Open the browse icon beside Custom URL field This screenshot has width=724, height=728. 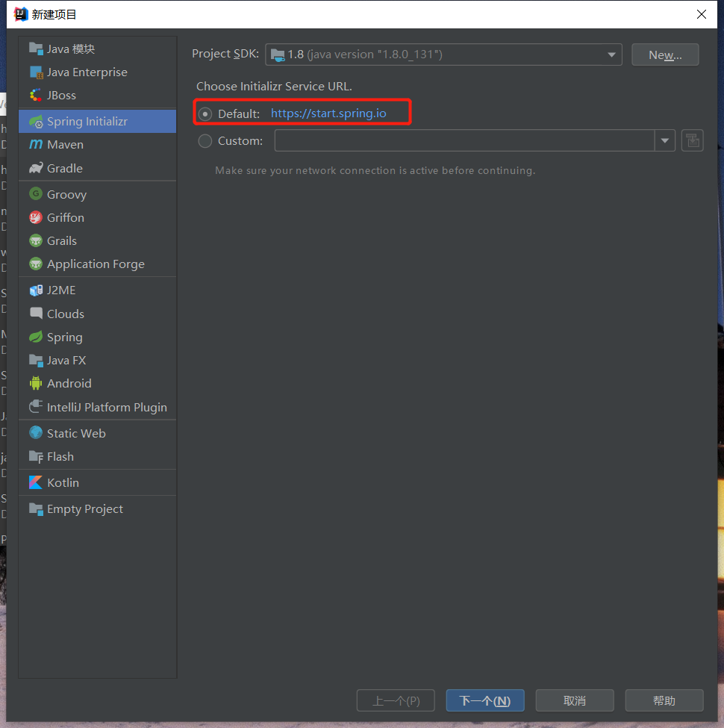pyautogui.click(x=692, y=140)
